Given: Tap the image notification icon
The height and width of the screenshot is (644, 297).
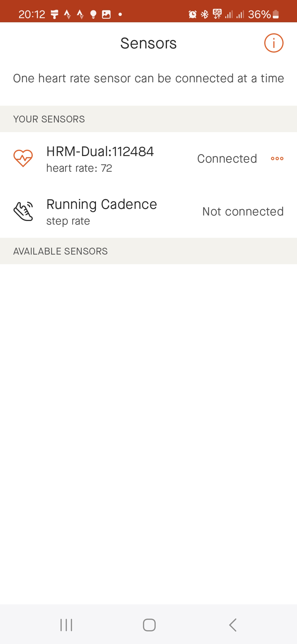Looking at the screenshot, I should click(x=106, y=14).
